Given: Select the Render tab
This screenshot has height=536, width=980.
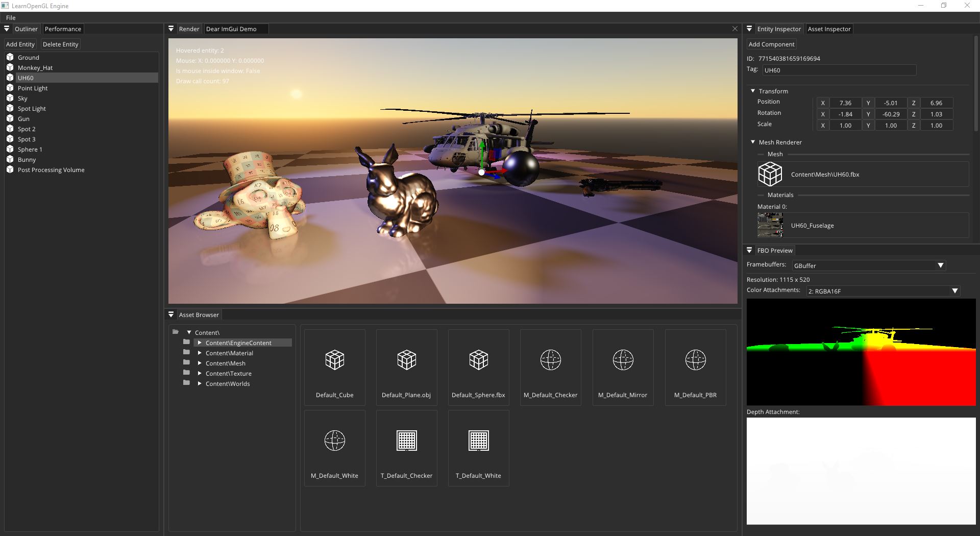Looking at the screenshot, I should 189,29.
